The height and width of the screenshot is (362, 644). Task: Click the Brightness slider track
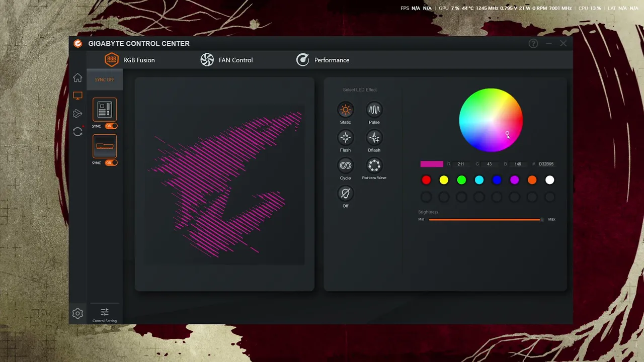(x=486, y=220)
